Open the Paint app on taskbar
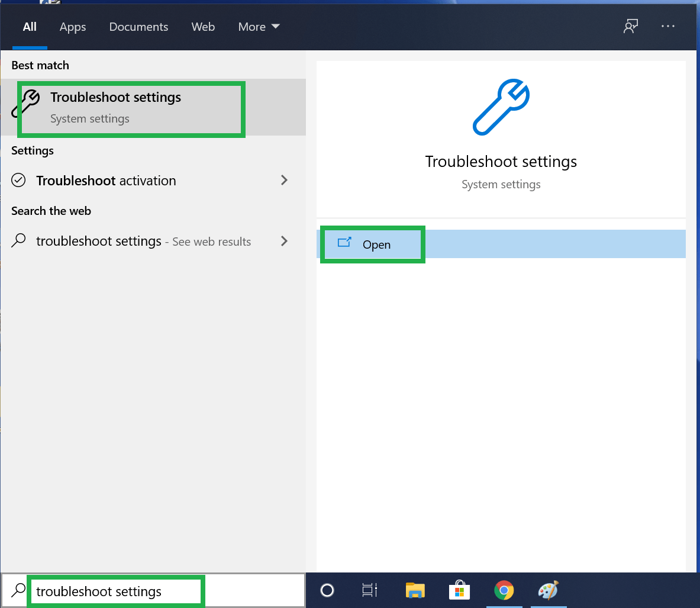This screenshot has width=700, height=608. 548,590
